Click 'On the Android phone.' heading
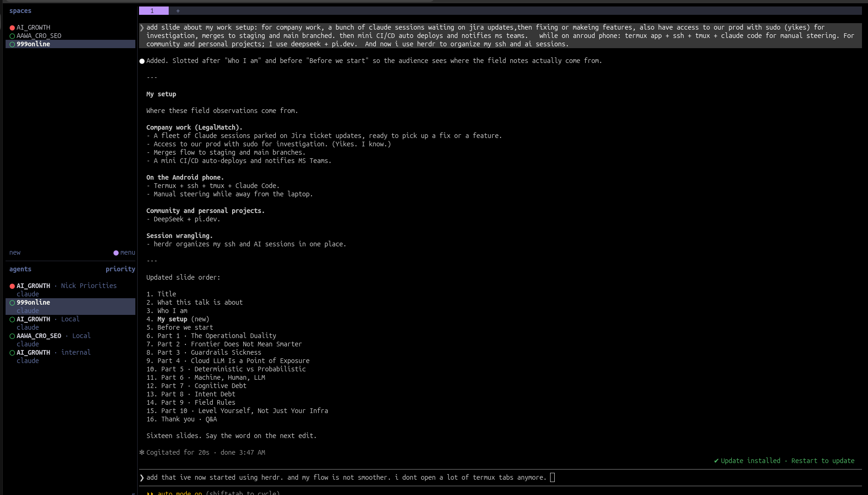The image size is (868, 495). [185, 177]
